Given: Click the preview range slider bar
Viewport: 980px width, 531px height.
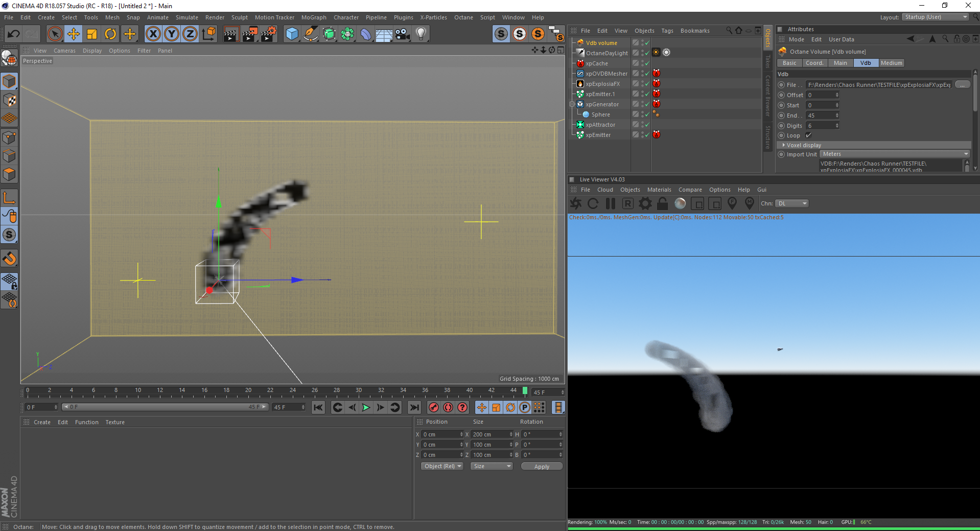Looking at the screenshot, I should pos(165,407).
